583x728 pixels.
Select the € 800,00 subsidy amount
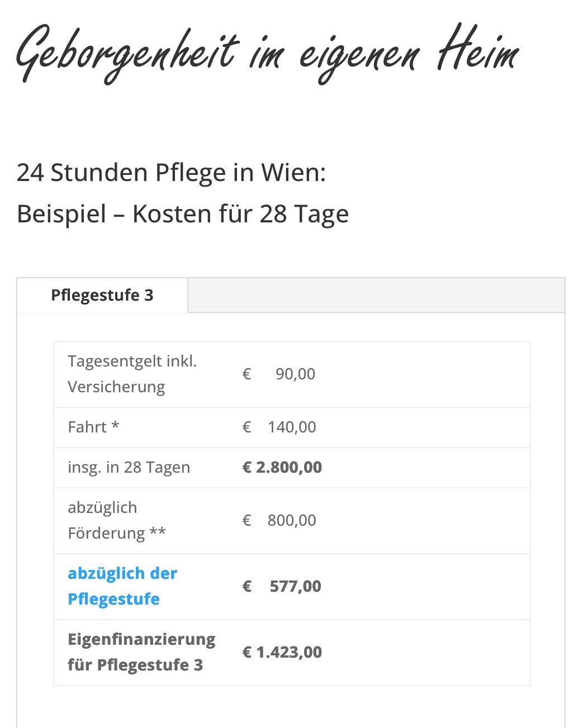tap(279, 520)
